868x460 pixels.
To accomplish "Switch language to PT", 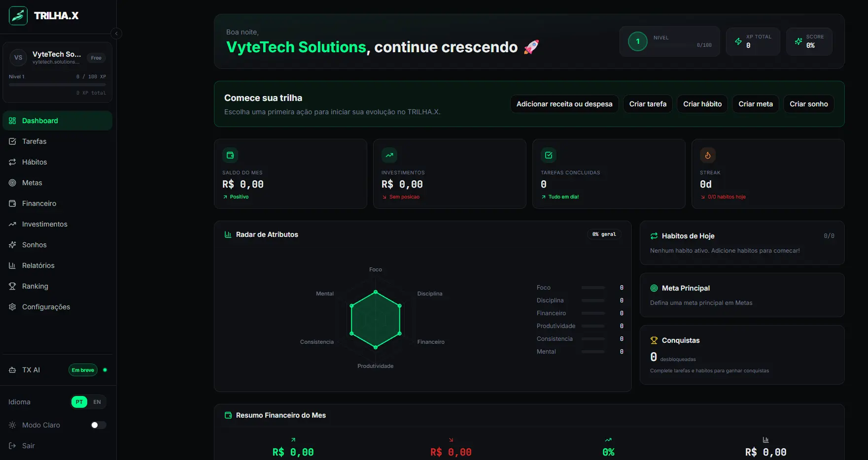I will click(x=79, y=402).
